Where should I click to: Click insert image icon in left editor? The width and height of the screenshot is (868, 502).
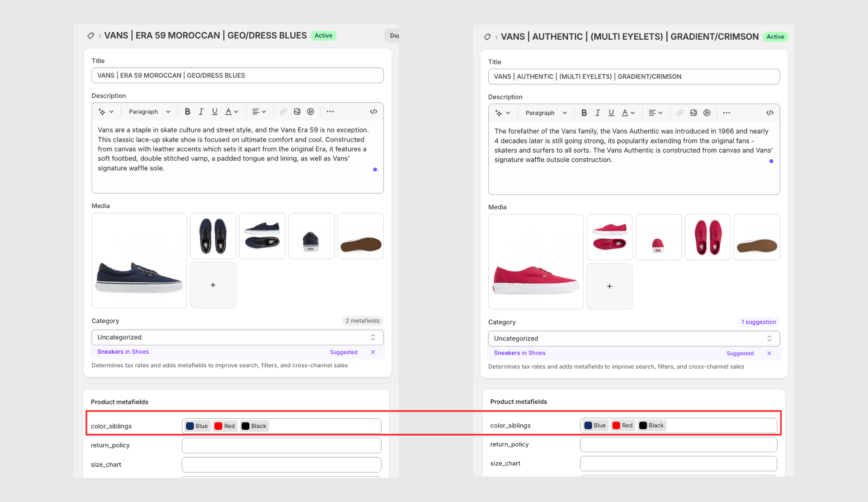(x=297, y=112)
